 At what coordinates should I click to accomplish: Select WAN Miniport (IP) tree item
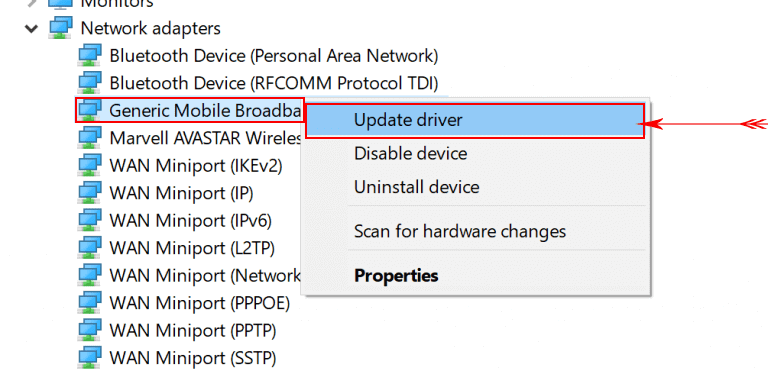click(x=181, y=194)
